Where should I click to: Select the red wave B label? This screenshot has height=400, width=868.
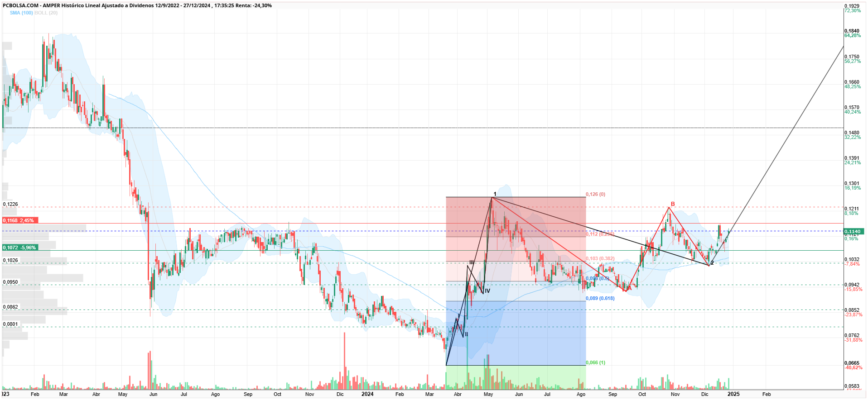[x=673, y=204]
